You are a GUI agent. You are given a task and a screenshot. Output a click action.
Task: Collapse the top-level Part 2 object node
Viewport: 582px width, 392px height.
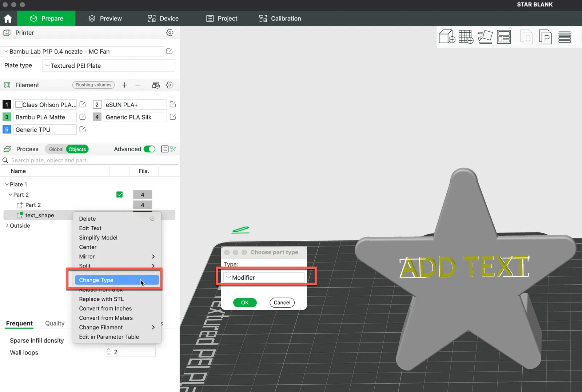coord(10,195)
